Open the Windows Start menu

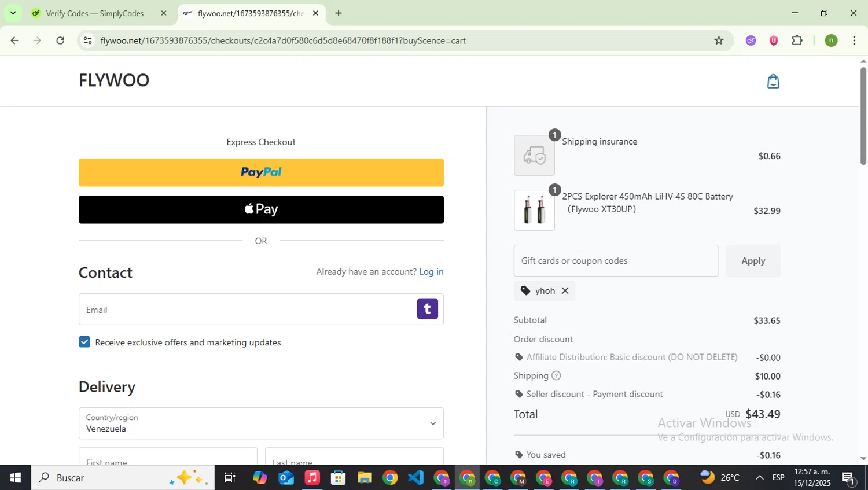pos(15,478)
